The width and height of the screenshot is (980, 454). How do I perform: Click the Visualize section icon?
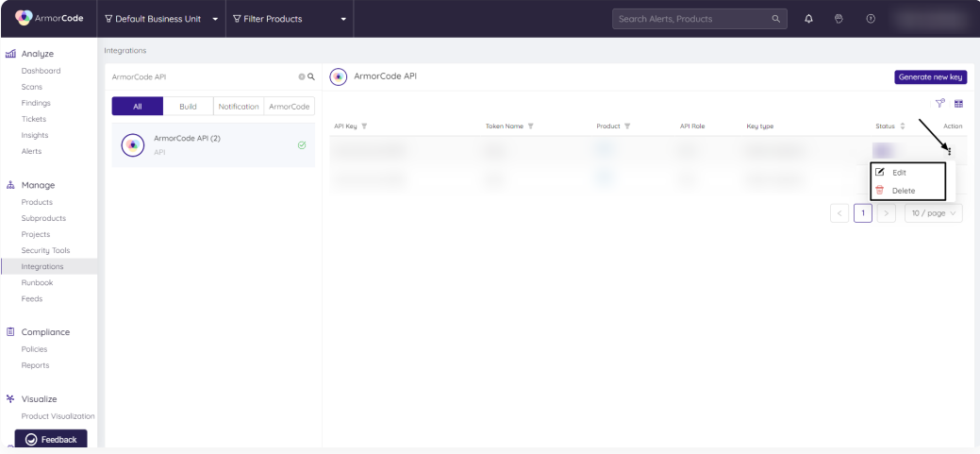pyautogui.click(x=10, y=399)
